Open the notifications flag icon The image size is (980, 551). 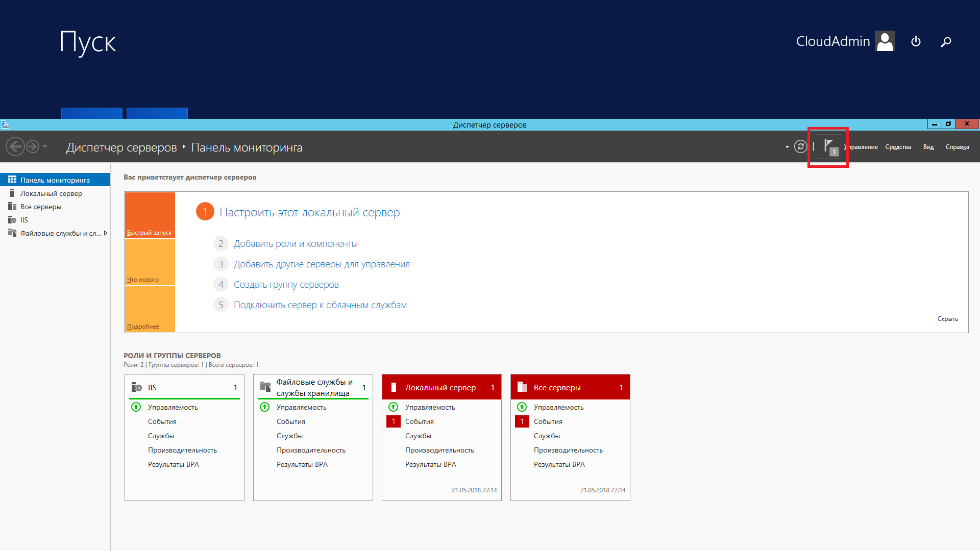click(830, 147)
